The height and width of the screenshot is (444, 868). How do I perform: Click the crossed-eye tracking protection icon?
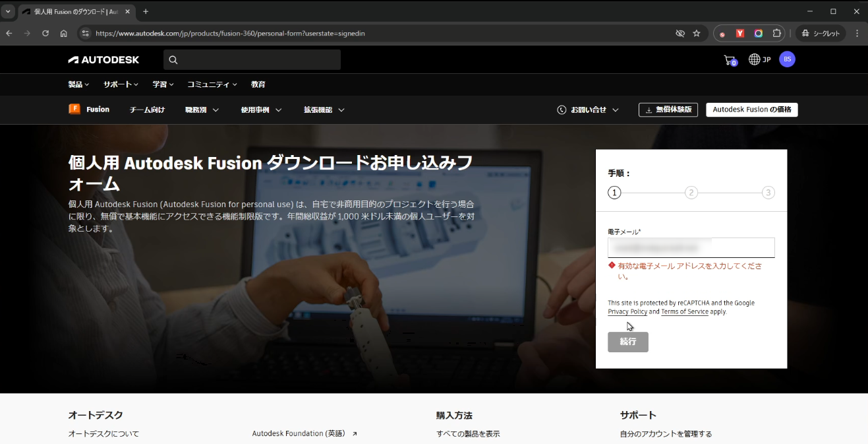tap(680, 33)
